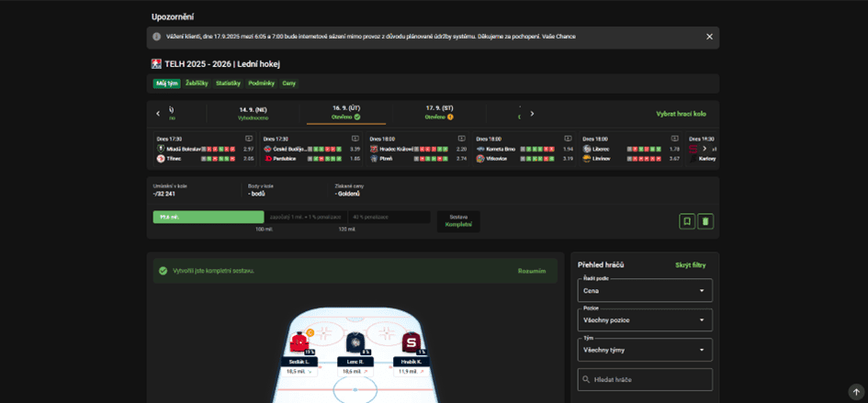868x403 pixels.
Task: Click the Litvínov team logo
Action: [x=587, y=158]
